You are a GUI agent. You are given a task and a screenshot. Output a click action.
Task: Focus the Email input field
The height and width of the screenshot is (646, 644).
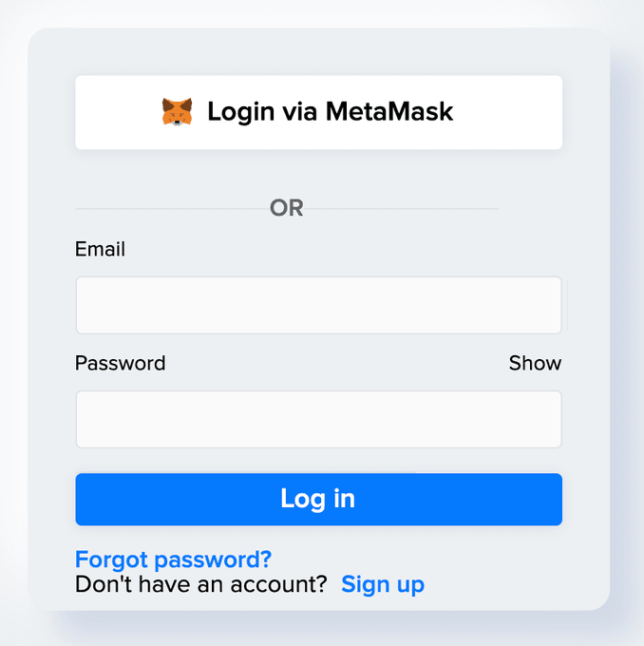[x=318, y=305]
